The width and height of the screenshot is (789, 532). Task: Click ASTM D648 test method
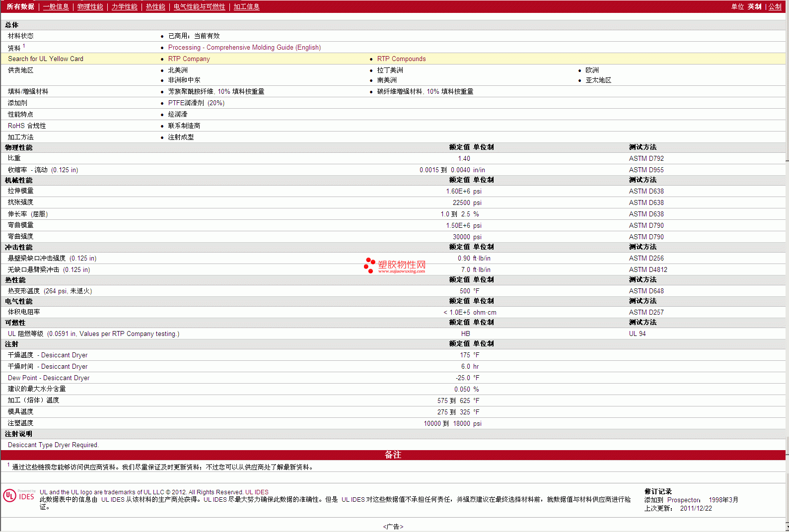(646, 291)
